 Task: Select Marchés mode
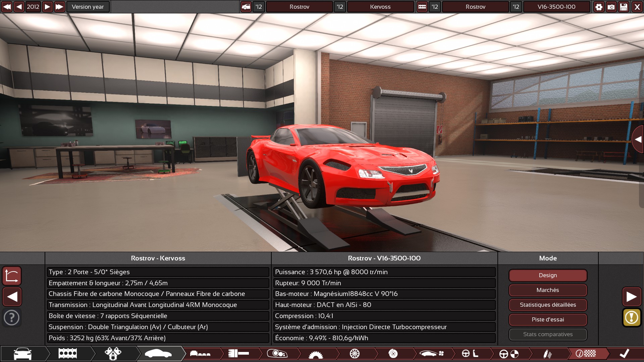pos(548,290)
